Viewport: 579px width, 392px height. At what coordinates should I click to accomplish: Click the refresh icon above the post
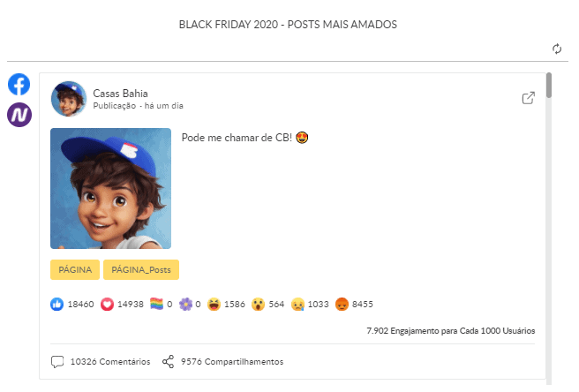point(557,49)
